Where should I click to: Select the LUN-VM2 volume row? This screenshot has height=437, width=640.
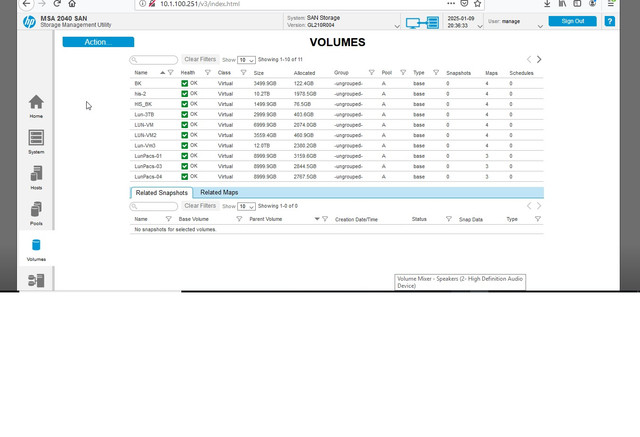(336, 135)
